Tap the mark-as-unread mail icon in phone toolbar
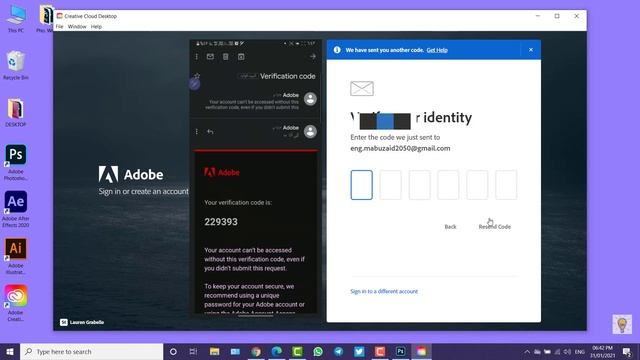 [x=210, y=57]
